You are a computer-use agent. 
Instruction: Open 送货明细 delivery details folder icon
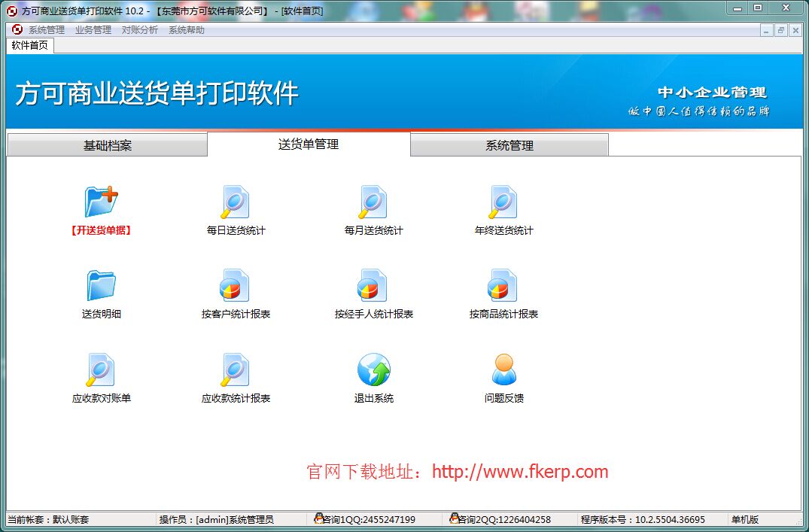point(101,285)
